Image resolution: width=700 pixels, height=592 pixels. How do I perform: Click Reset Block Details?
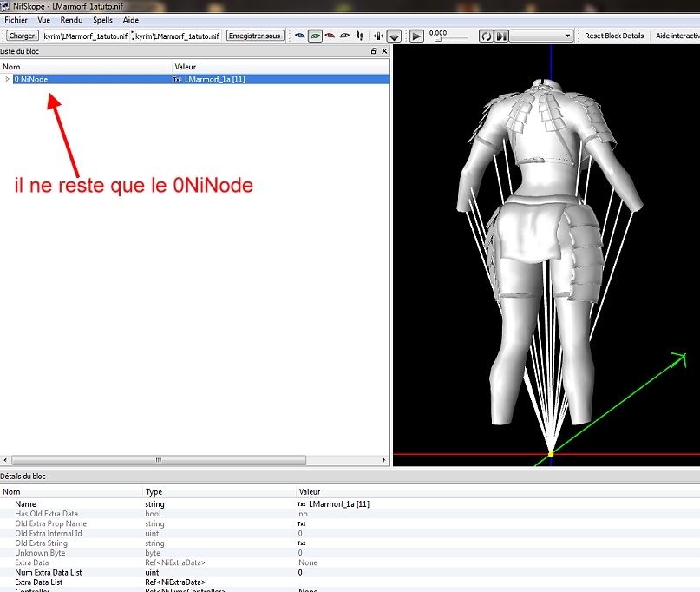[614, 36]
